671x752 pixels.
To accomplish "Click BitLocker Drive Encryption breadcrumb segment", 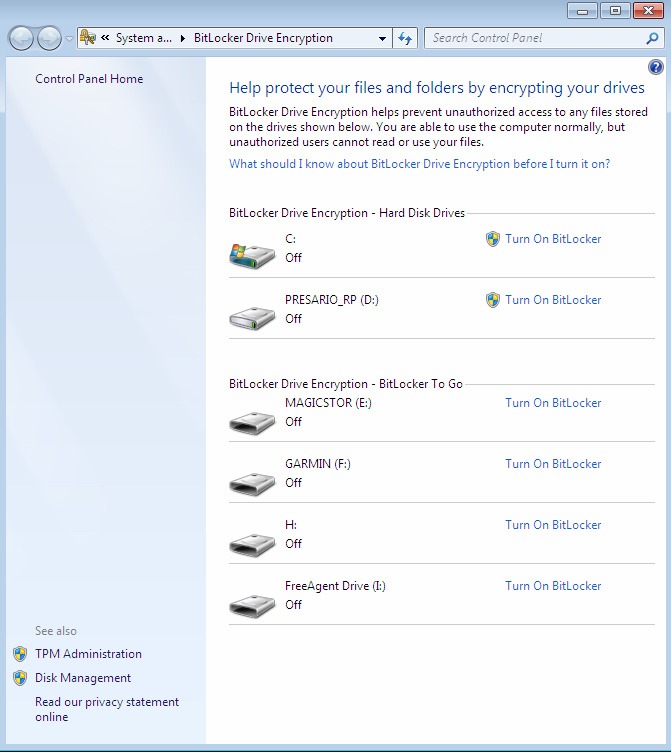I will click(263, 38).
